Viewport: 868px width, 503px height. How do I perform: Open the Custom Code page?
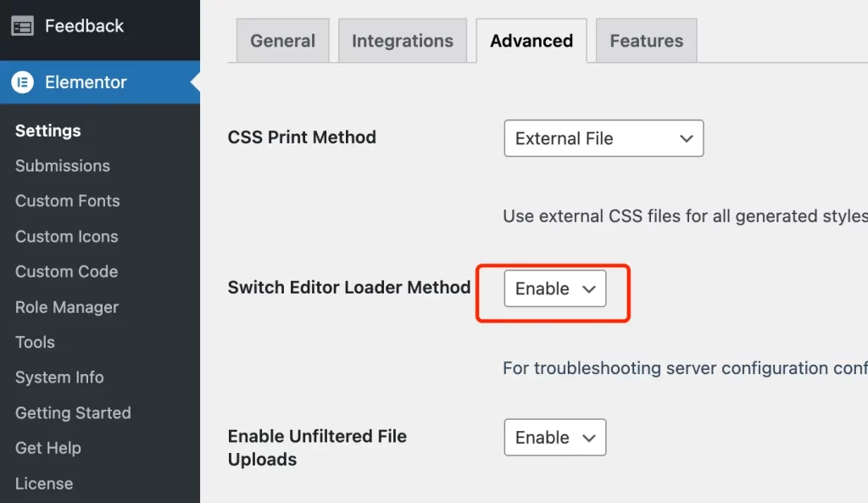pyautogui.click(x=66, y=271)
